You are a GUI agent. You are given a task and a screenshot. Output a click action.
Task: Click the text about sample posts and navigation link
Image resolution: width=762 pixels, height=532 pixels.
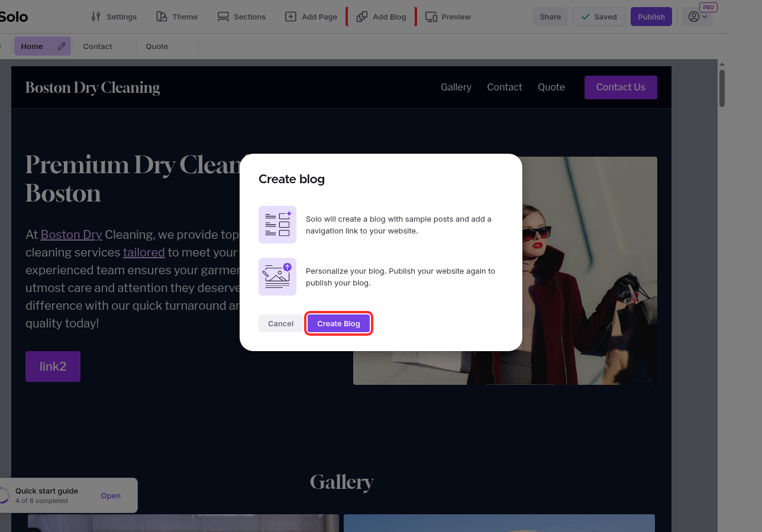click(x=399, y=225)
